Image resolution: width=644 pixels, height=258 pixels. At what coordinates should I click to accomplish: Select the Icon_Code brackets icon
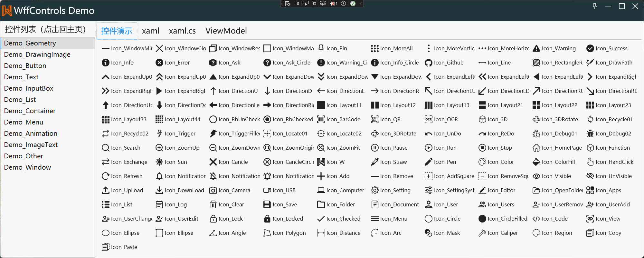536,219
